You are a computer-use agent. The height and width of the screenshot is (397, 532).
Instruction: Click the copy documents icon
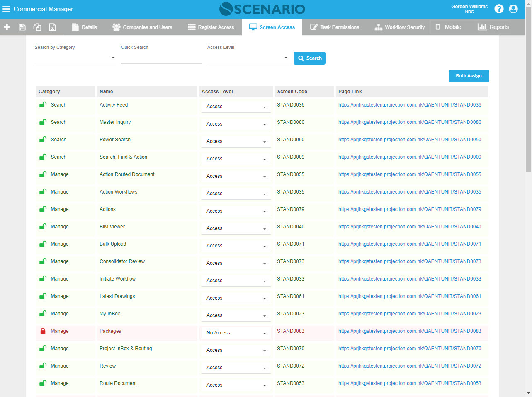[37, 27]
